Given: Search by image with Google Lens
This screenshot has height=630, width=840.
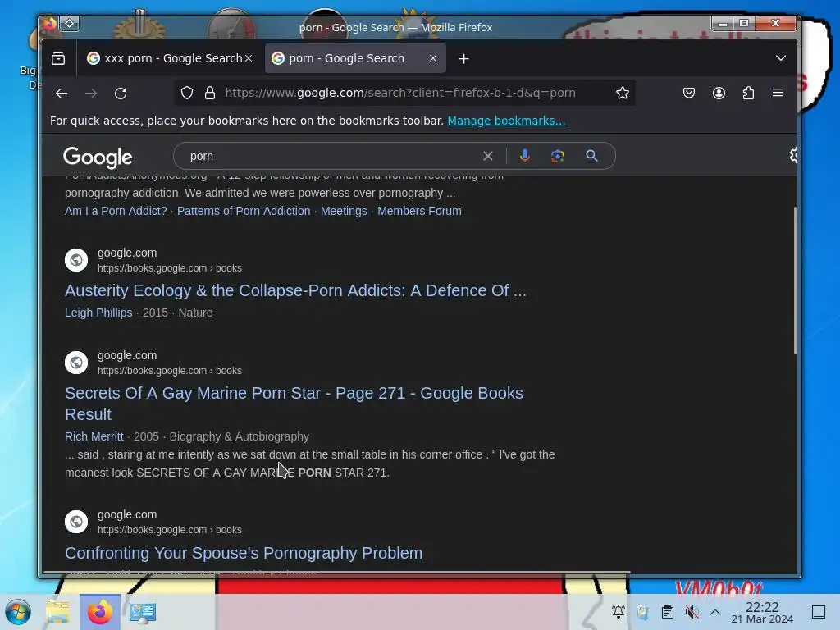Looking at the screenshot, I should pos(558,156).
